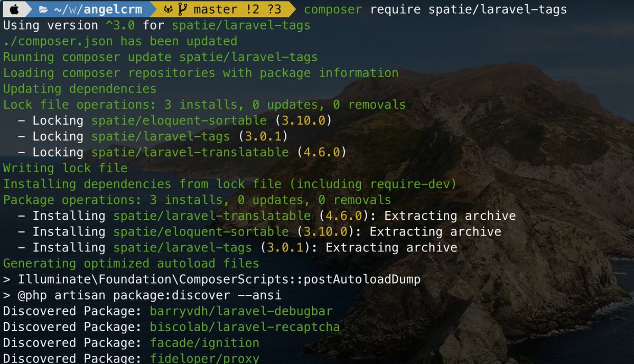Click 'Discovered Package: facade/ignition' line

pos(131,342)
